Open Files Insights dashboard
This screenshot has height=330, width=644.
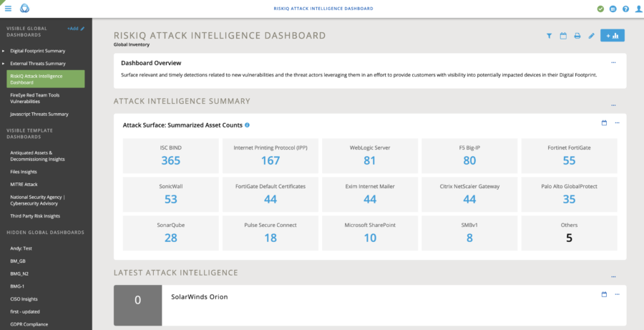tap(24, 172)
